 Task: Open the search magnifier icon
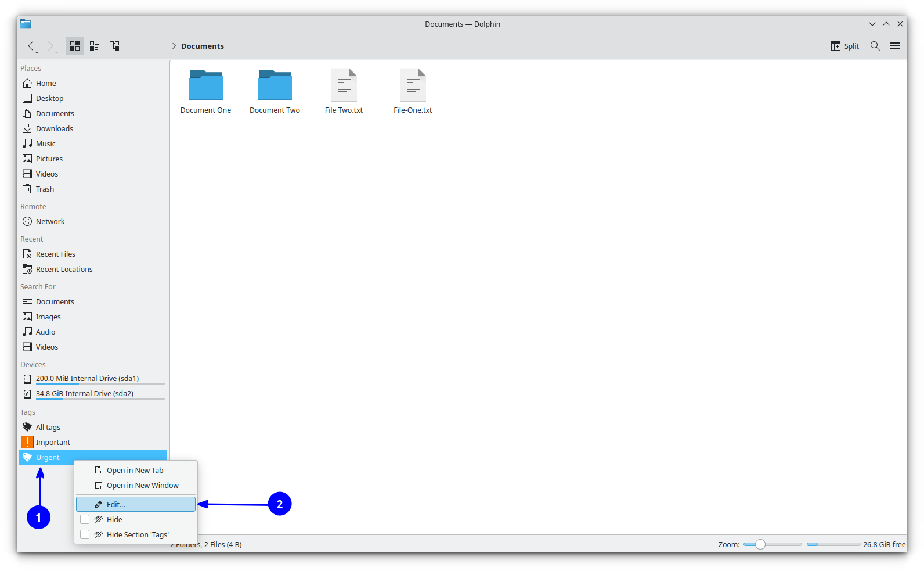click(x=875, y=46)
